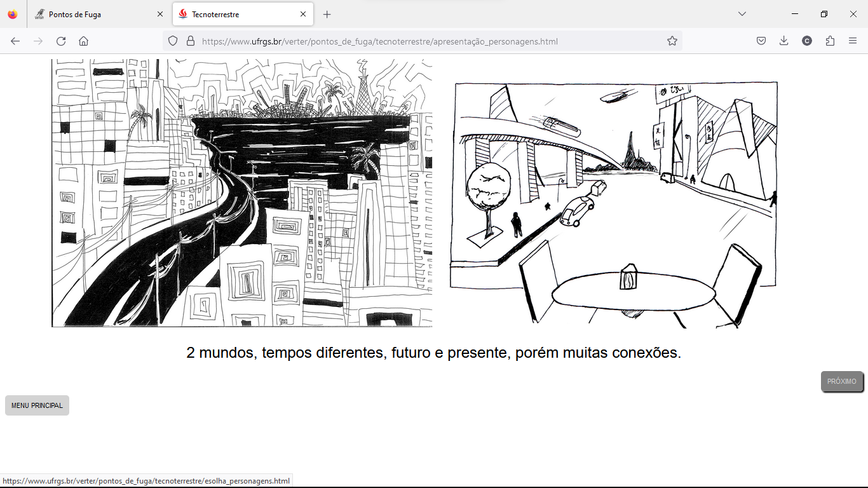Image resolution: width=868 pixels, height=488 pixels.
Task: Reload the current page
Action: (x=61, y=41)
